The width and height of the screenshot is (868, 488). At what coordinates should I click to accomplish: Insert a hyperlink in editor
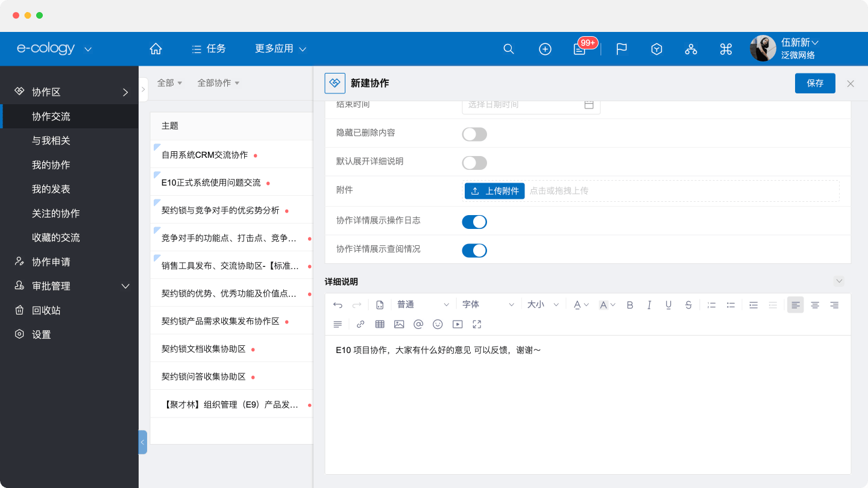pos(360,324)
